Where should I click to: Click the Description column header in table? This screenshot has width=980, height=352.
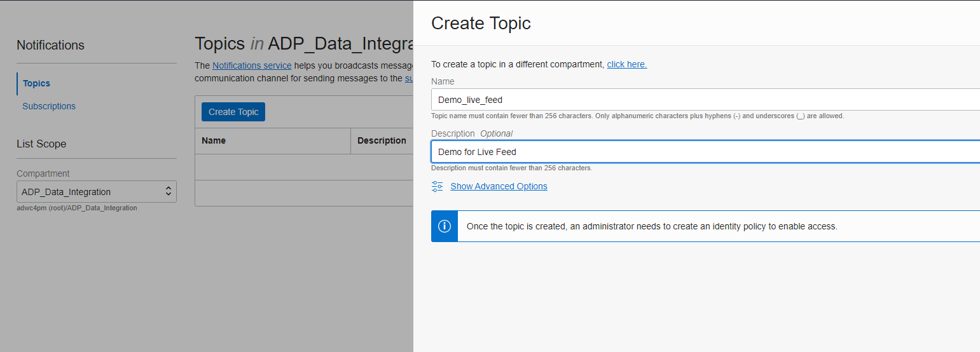point(382,140)
